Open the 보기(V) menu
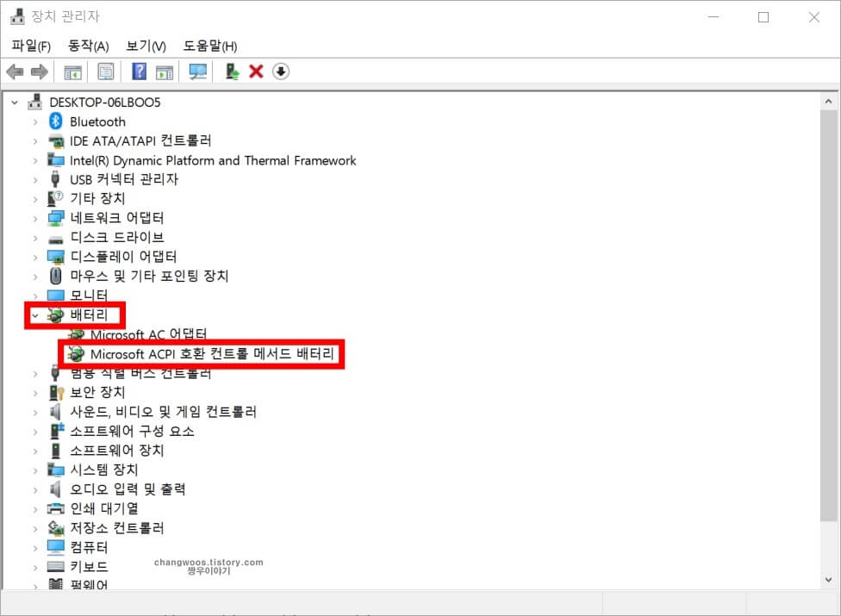841x616 pixels. [143, 46]
